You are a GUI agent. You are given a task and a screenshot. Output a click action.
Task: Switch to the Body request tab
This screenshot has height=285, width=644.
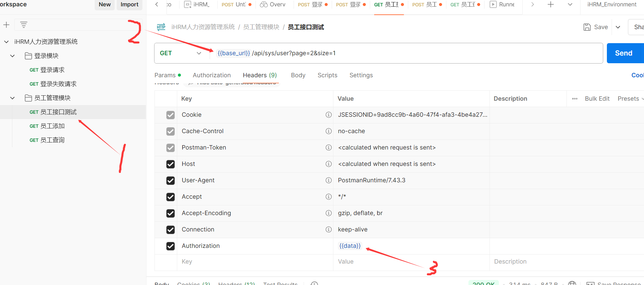(x=298, y=75)
